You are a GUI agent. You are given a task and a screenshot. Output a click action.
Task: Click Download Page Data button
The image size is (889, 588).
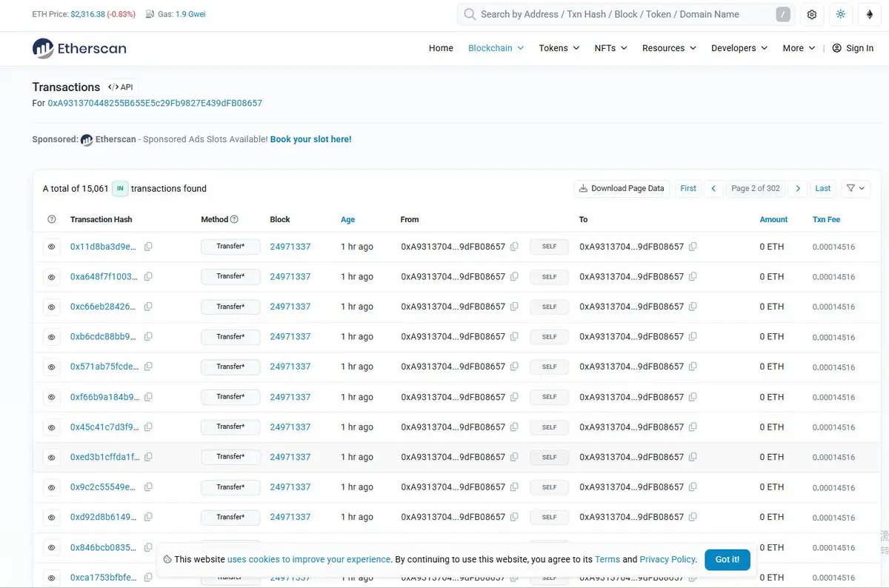pyautogui.click(x=622, y=189)
